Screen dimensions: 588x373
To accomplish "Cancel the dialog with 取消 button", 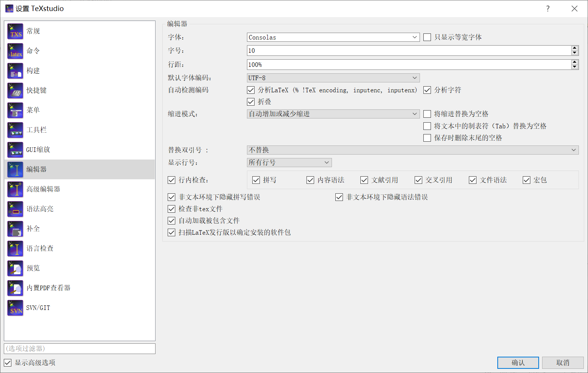I will (563, 363).
